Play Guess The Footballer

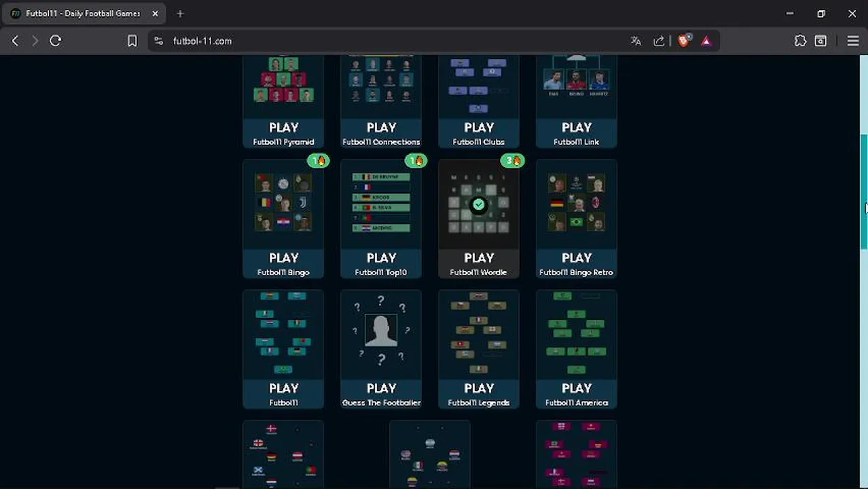pos(381,388)
